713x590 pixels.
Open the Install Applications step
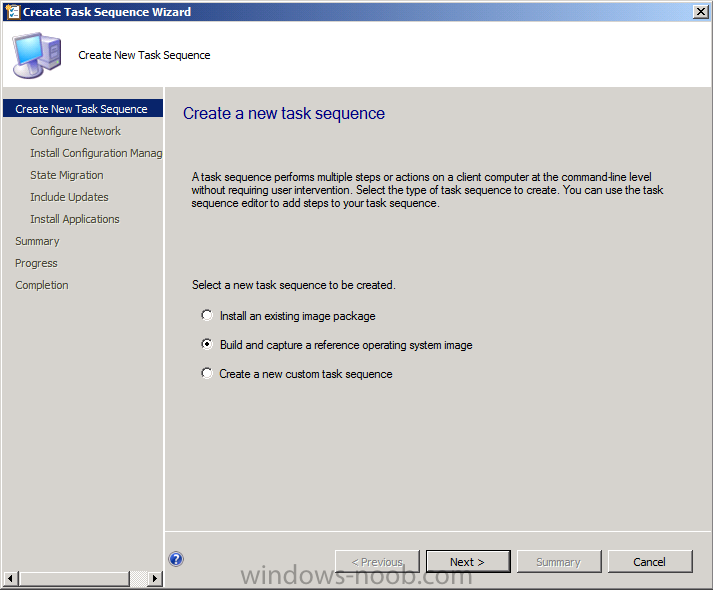[x=75, y=219]
